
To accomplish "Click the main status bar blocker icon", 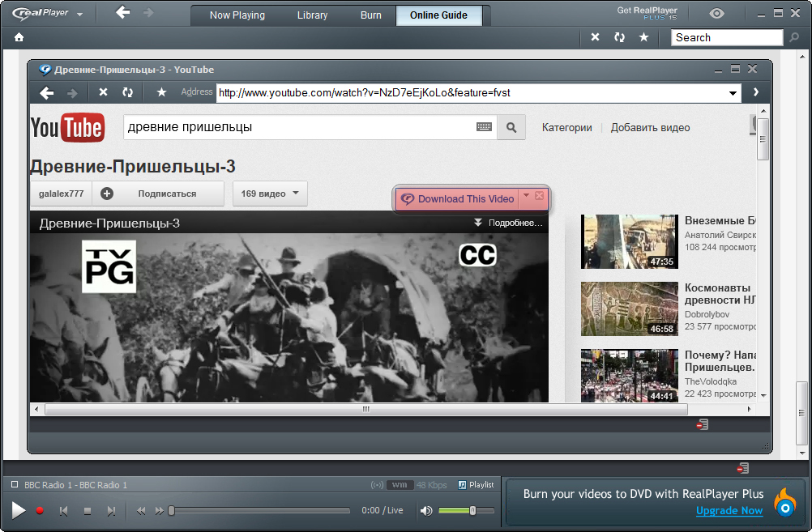I will (x=743, y=468).
